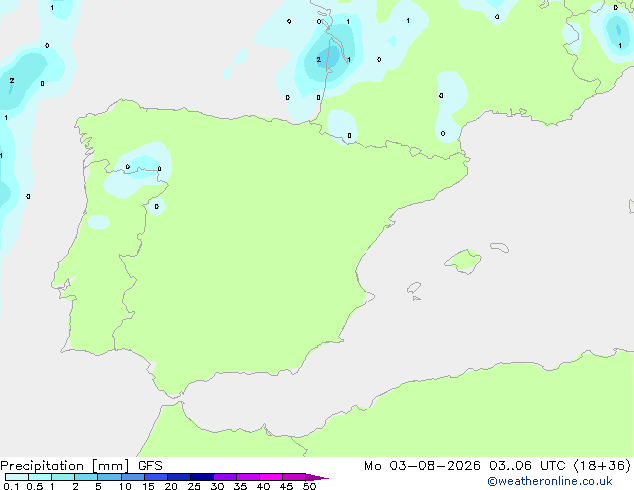Pick the 30–35 mm purple legend swatch
Image resolution: width=634 pixels, height=490 pixels.
point(224,477)
